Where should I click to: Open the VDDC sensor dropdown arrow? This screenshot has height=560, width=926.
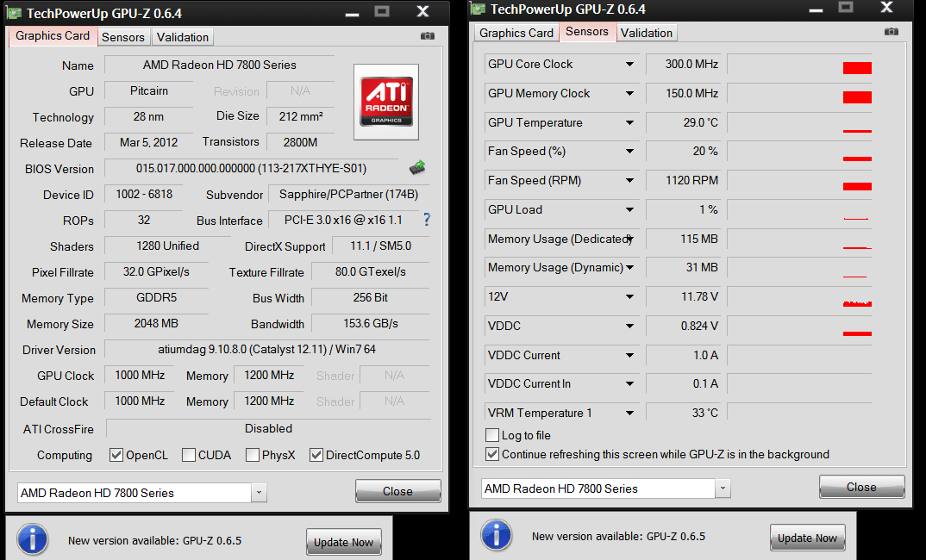pos(629,326)
